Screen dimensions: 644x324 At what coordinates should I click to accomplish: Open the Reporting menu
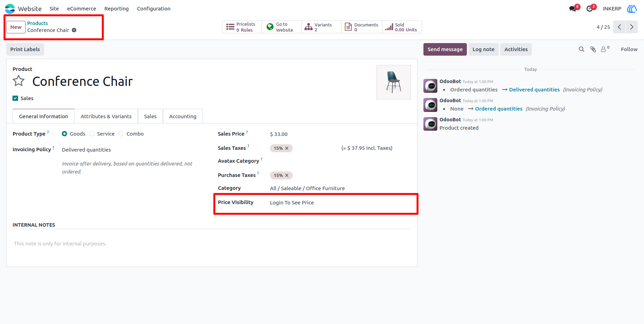pos(117,9)
